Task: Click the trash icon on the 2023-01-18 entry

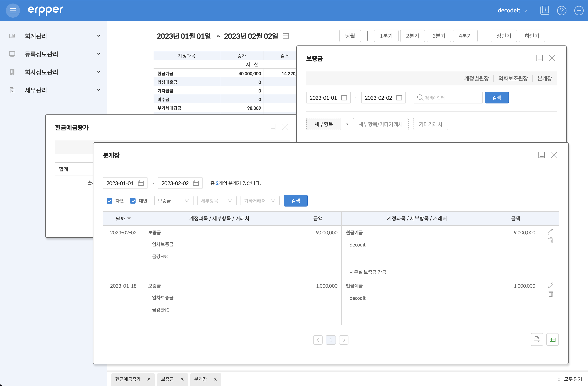Action: (551, 294)
